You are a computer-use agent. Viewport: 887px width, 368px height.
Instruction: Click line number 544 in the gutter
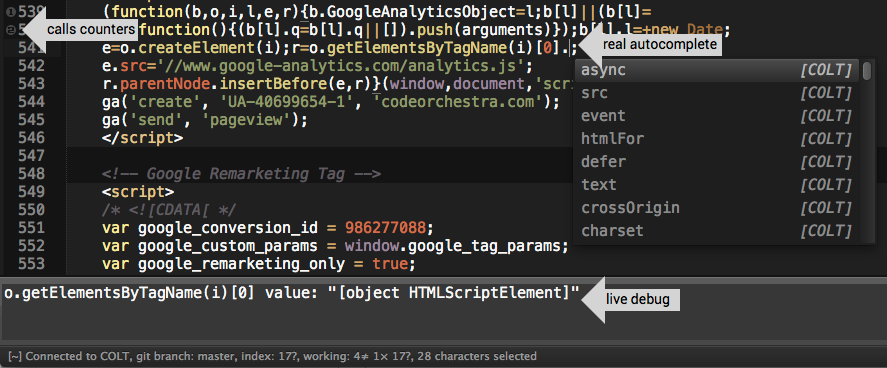31,102
